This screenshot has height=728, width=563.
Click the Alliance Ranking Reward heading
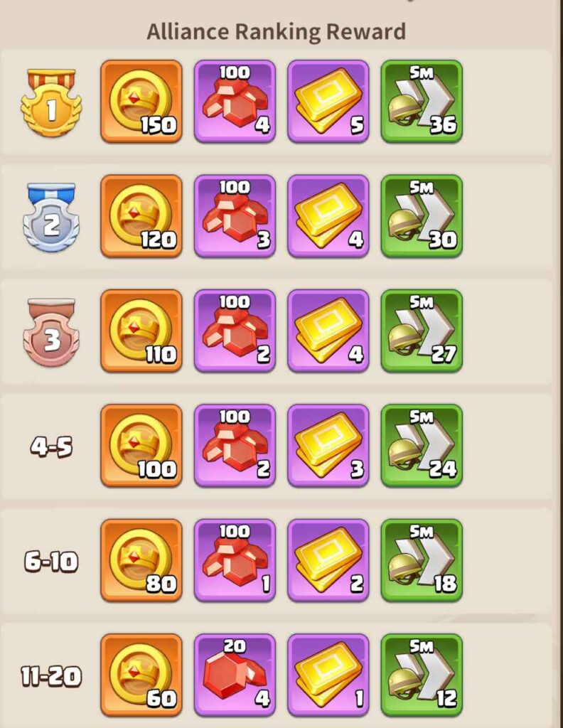click(277, 32)
